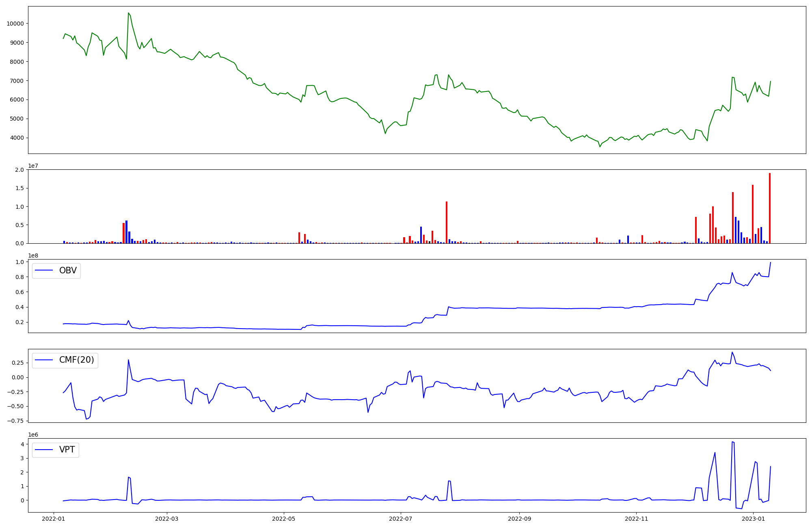Click the 2023-01 x-axis date label
Screen dimensions: 812x528
point(753,519)
